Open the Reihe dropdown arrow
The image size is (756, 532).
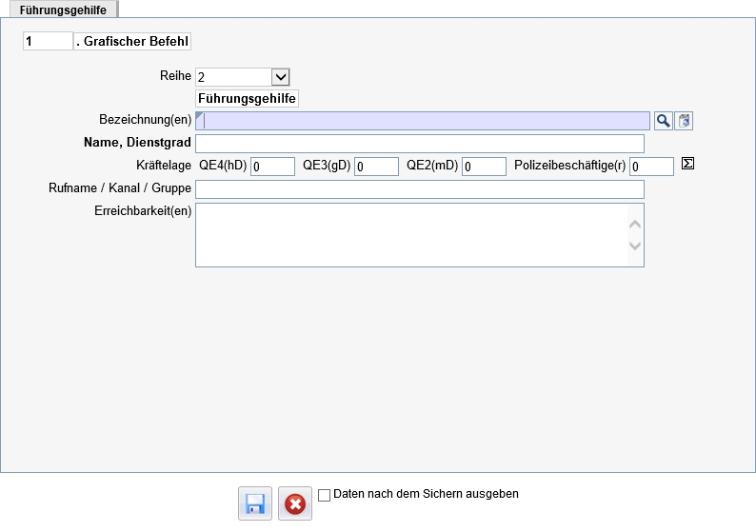point(281,77)
